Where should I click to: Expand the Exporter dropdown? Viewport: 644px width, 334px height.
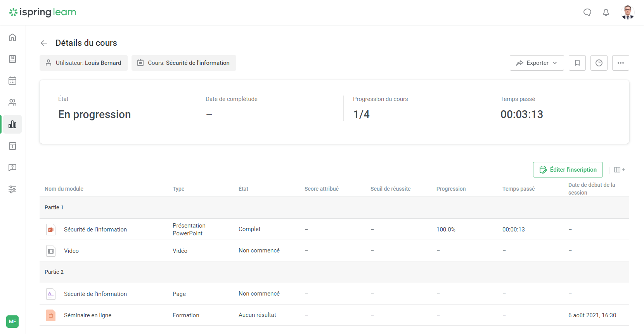537,63
